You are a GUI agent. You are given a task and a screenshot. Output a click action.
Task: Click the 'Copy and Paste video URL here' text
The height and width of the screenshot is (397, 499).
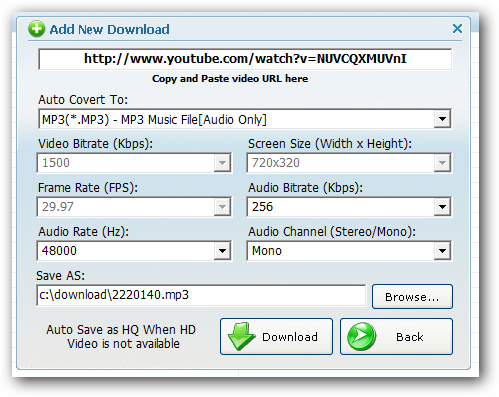point(230,79)
